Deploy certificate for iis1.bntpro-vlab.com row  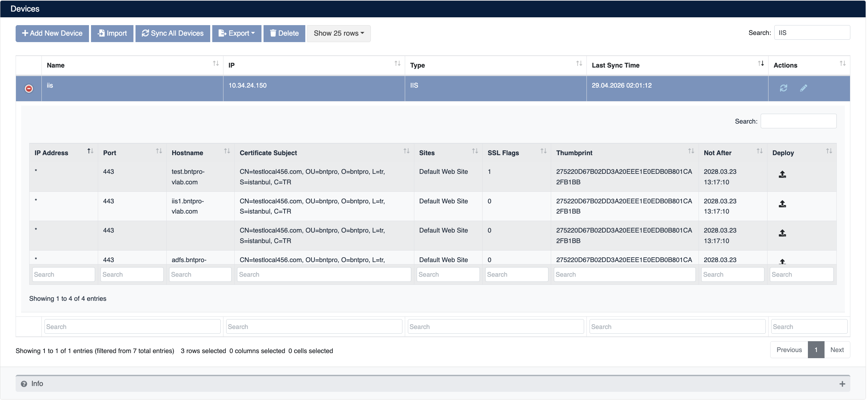coord(782,204)
